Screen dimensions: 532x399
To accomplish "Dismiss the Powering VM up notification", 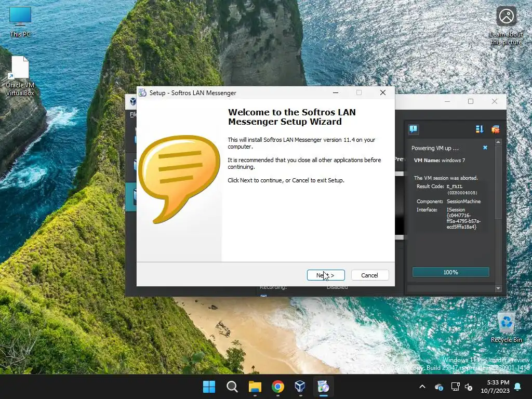I will point(485,148).
